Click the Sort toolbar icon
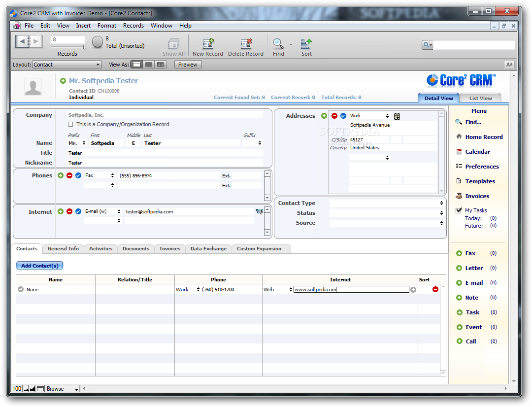This screenshot has height=407, width=532. pos(306,44)
